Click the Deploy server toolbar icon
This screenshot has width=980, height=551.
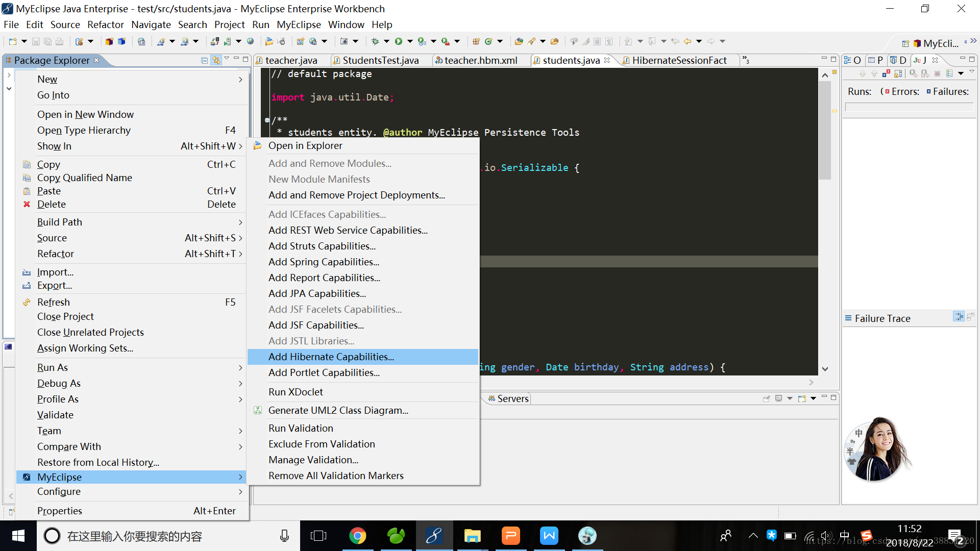(x=215, y=41)
